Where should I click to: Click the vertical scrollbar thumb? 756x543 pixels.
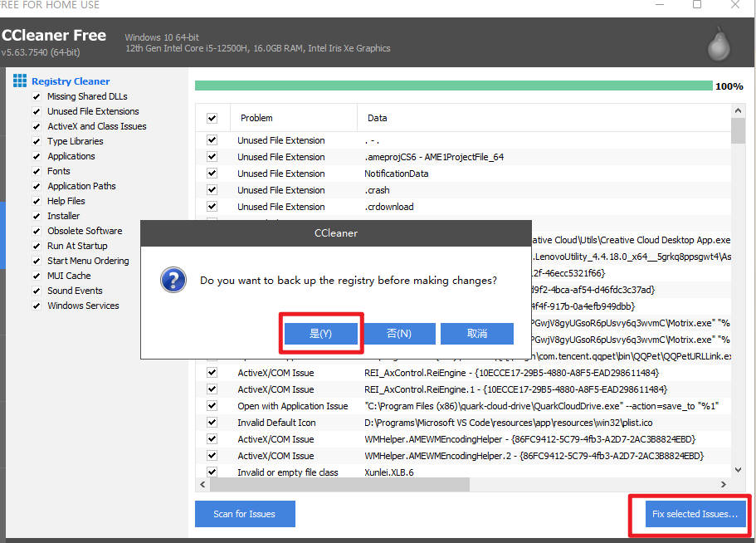tap(738, 130)
